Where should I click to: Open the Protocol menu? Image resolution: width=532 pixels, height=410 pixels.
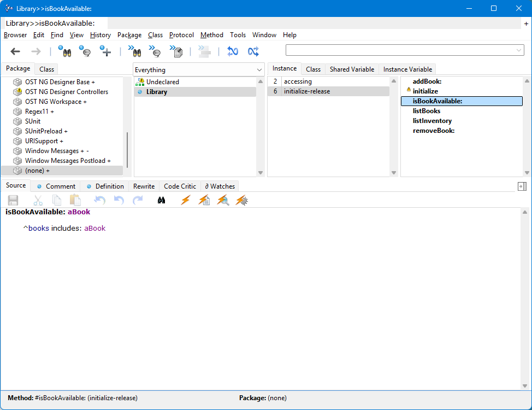pyautogui.click(x=181, y=35)
